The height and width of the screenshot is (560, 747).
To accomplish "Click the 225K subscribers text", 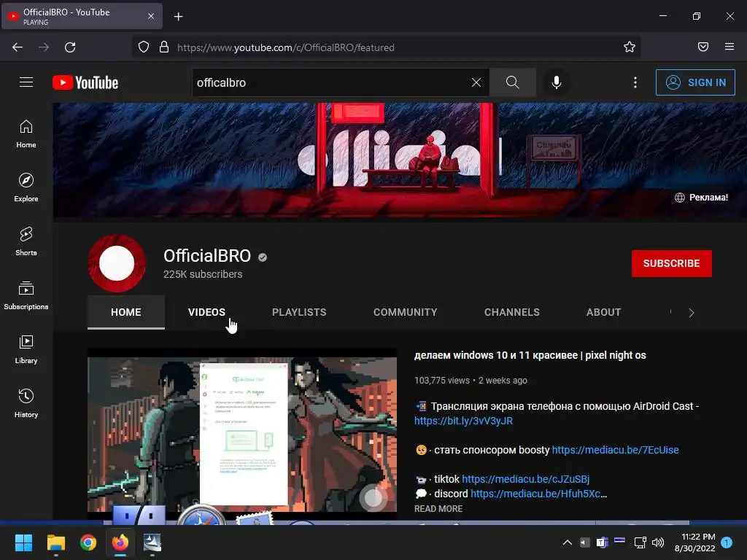I will coord(203,274).
